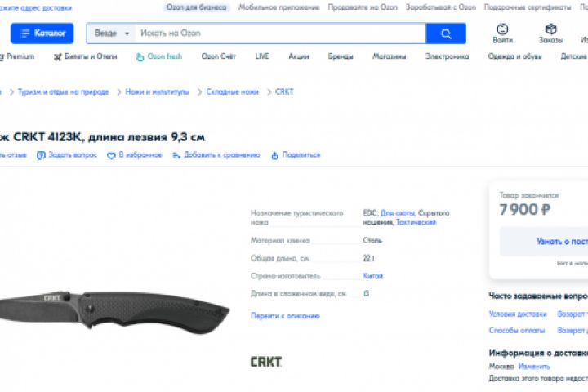Open Ozon fresh section

159,56
